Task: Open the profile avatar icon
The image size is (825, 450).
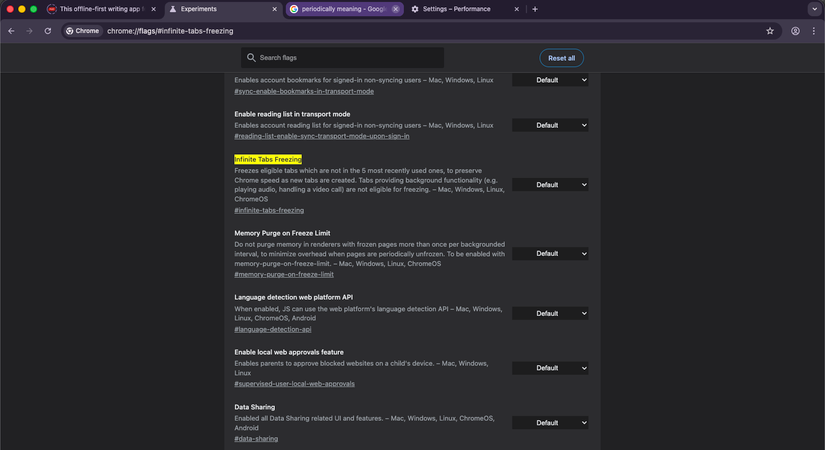Action: click(795, 31)
